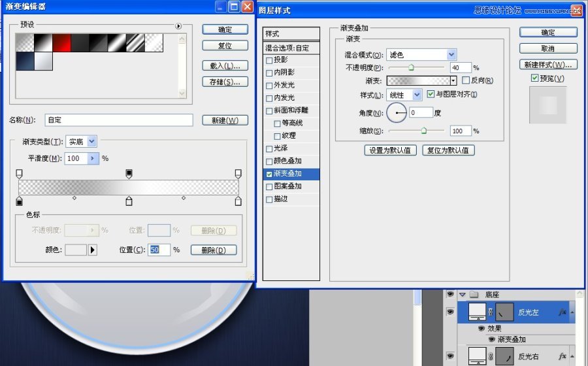Click 新建(W) button in gradient editor
Screen dimensions: 588x366
[225, 120]
